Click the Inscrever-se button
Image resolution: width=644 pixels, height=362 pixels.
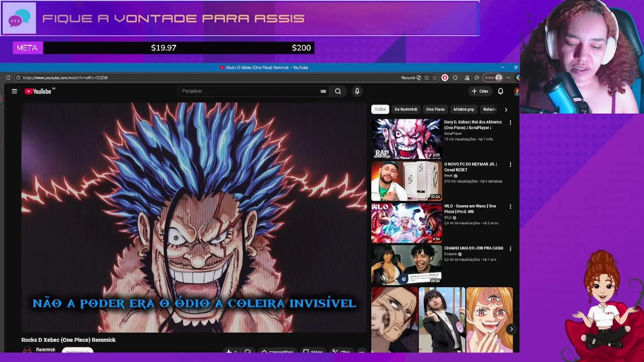[x=77, y=350]
